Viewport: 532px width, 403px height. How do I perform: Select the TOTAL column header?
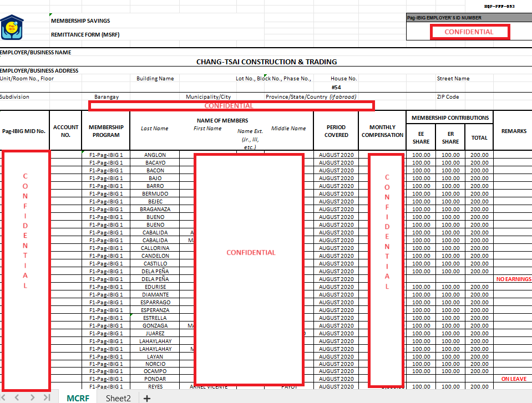pyautogui.click(x=479, y=137)
